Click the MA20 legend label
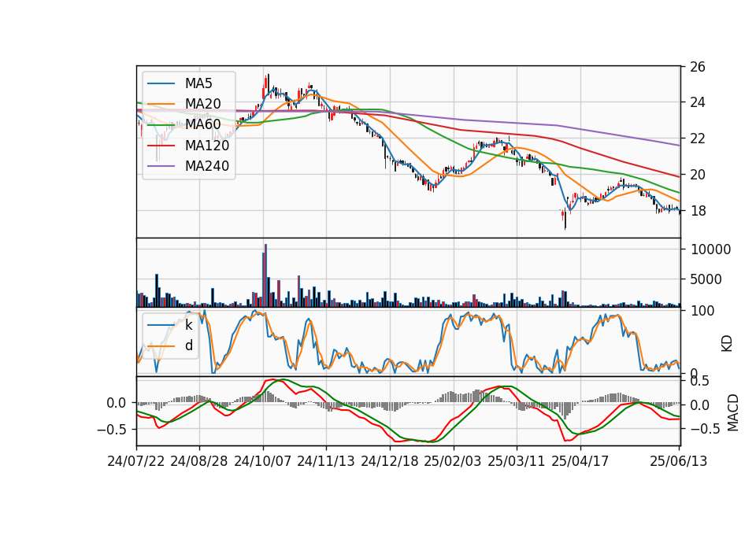Screen dimensions: 756x543 [202, 104]
